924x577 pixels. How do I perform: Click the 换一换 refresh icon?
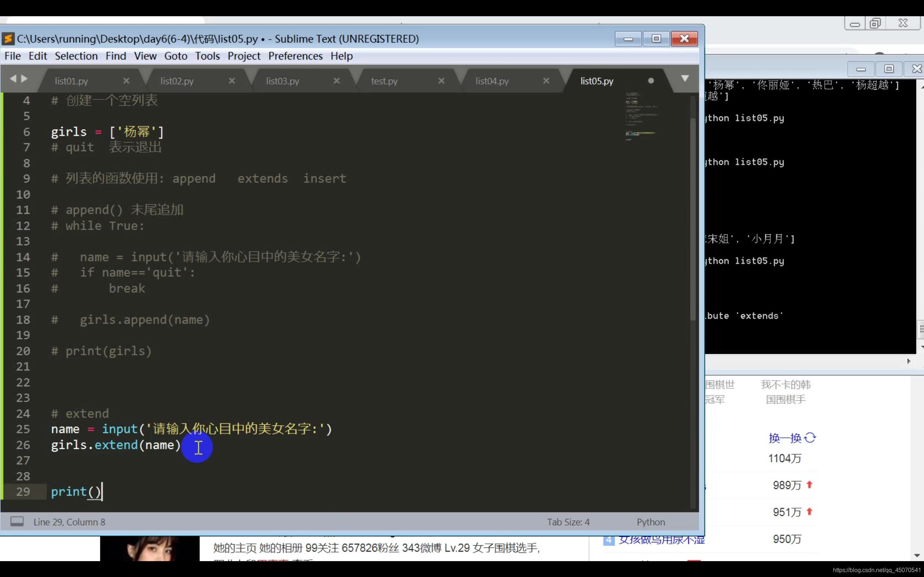810,438
